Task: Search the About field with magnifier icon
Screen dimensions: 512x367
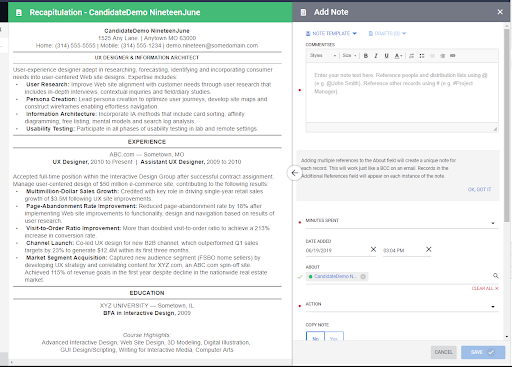Action: [x=495, y=276]
